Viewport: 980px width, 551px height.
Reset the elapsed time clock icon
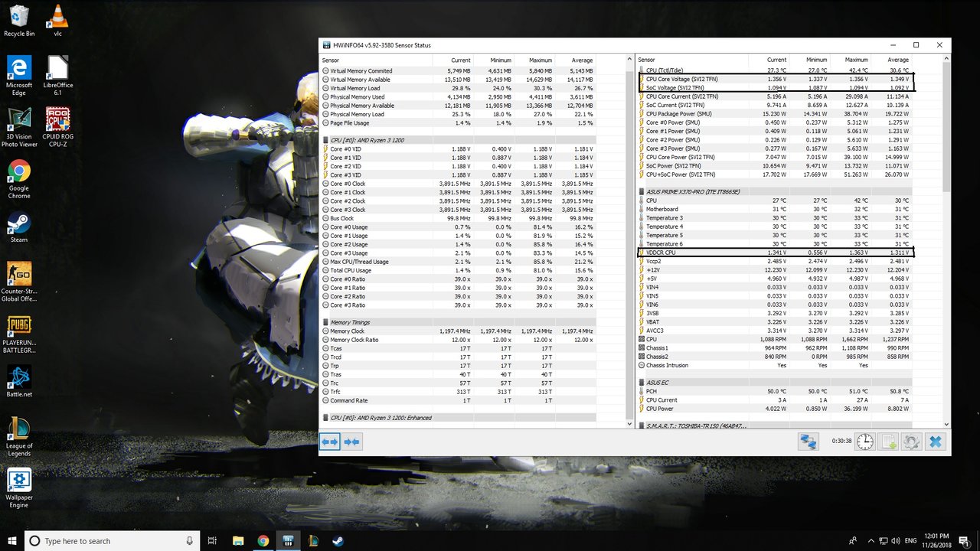click(864, 442)
